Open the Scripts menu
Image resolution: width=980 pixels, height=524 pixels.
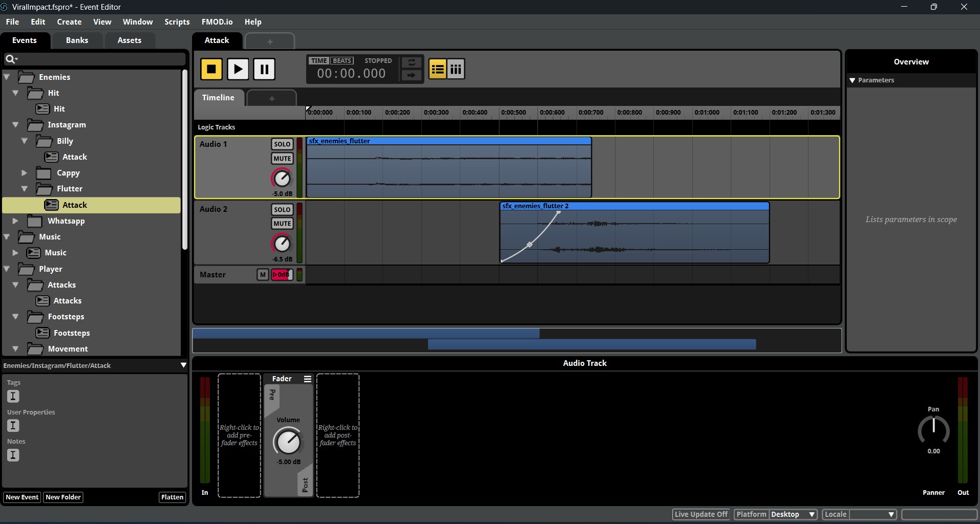click(x=177, y=22)
